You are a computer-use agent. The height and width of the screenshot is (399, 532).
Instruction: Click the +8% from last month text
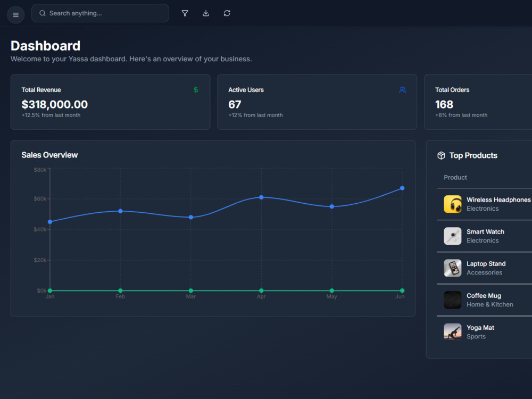tap(461, 115)
